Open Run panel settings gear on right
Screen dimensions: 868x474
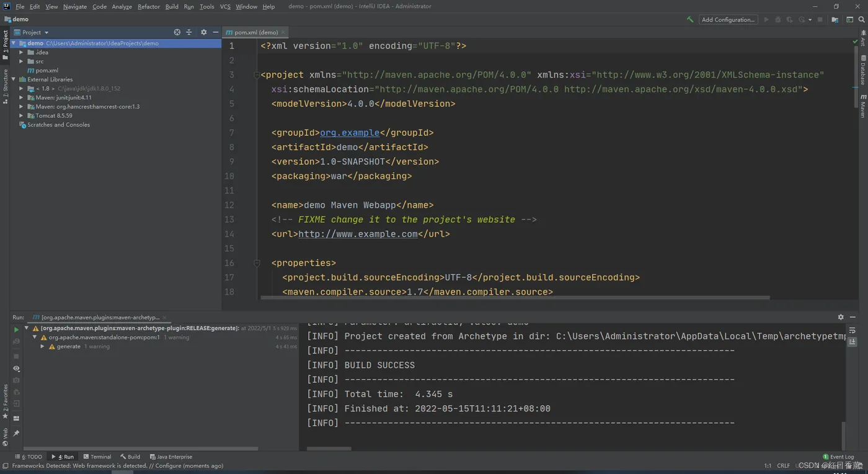pyautogui.click(x=841, y=317)
